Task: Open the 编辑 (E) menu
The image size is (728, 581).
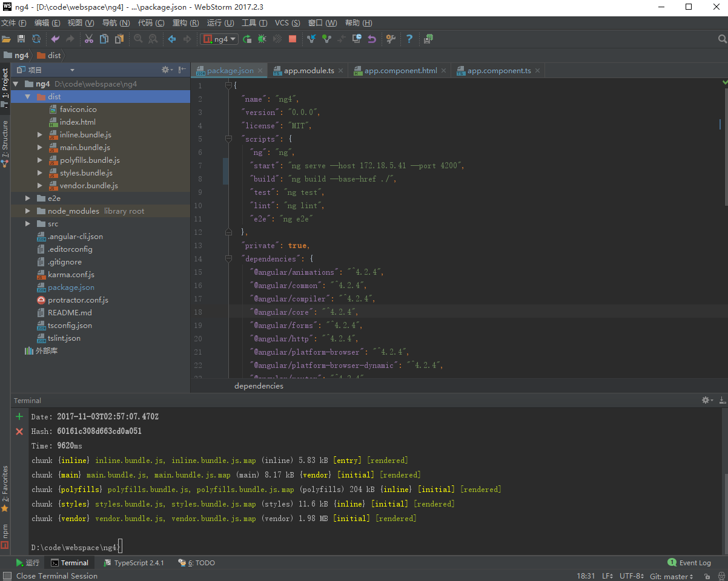Action: [x=47, y=23]
